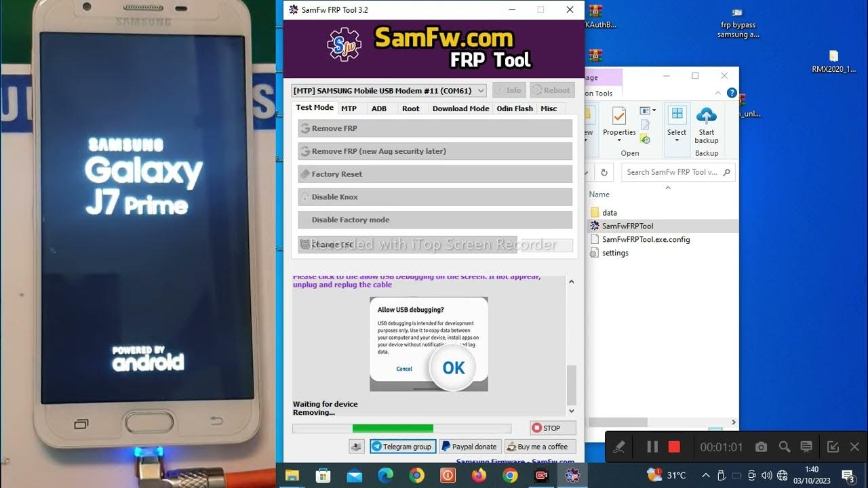This screenshot has width=868, height=488.
Task: Launch Microsoft Store from the taskbar
Action: click(x=323, y=476)
